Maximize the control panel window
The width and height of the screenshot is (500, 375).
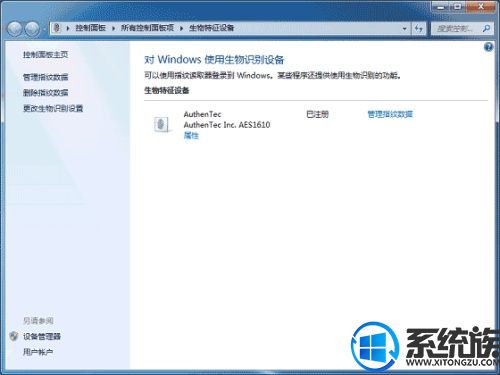[x=458, y=7]
